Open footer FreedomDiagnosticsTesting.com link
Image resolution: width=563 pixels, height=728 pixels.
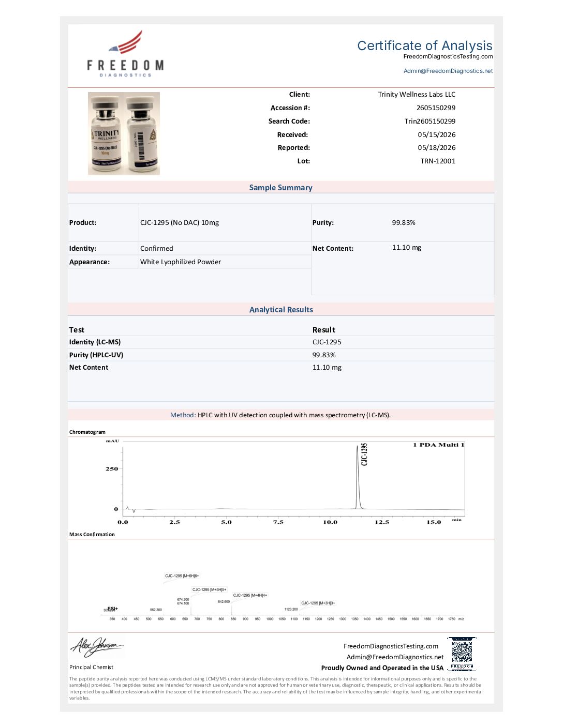point(391,646)
